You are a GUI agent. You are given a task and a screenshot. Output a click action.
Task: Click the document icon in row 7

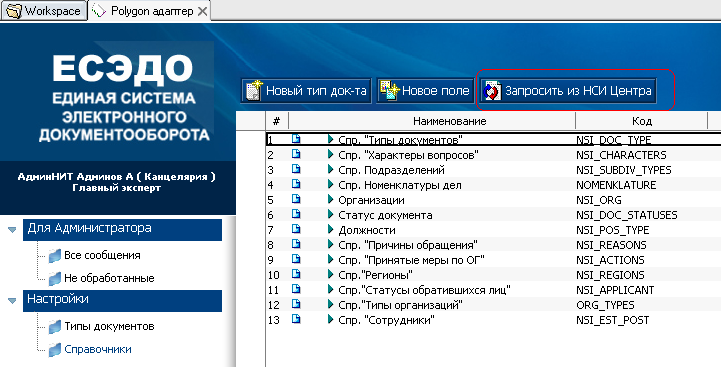(296, 229)
